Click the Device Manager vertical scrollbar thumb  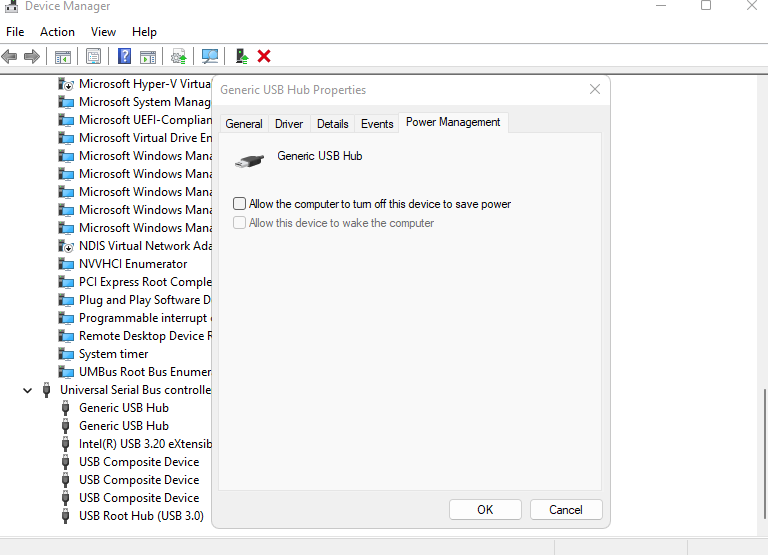(765, 454)
